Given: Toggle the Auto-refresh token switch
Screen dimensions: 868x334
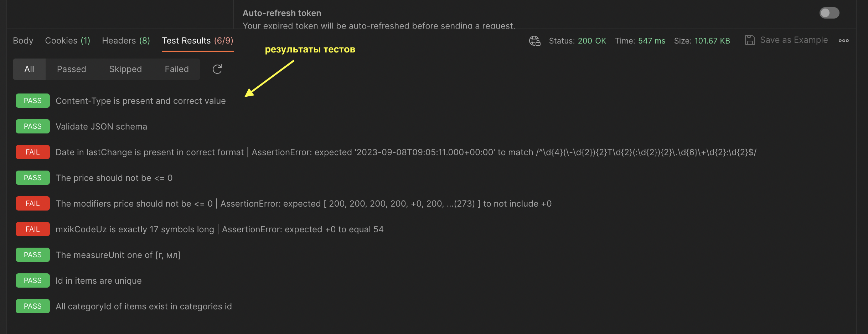Looking at the screenshot, I should pyautogui.click(x=829, y=13).
